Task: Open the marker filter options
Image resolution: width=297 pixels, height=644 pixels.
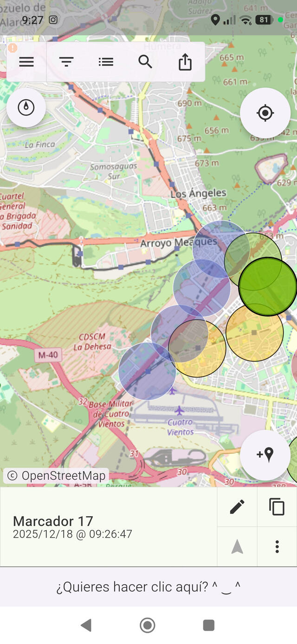Action: 66,62
